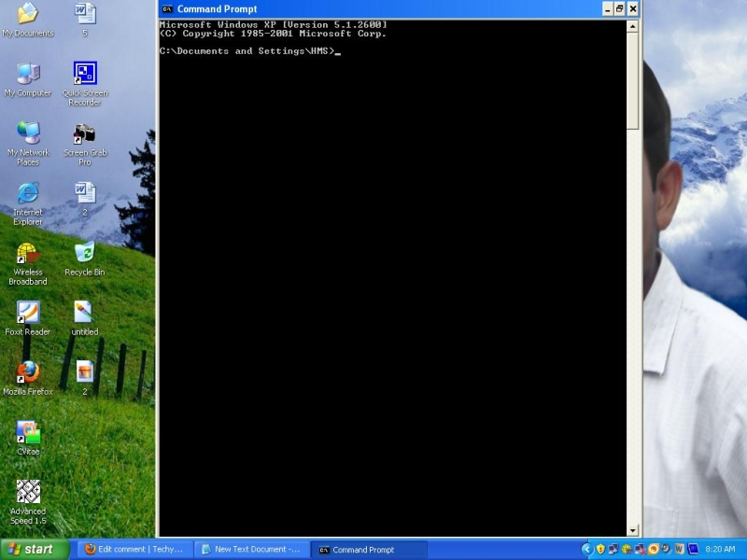Image resolution: width=747 pixels, height=560 pixels.
Task: Click the My Network Places icon
Action: pos(28,133)
